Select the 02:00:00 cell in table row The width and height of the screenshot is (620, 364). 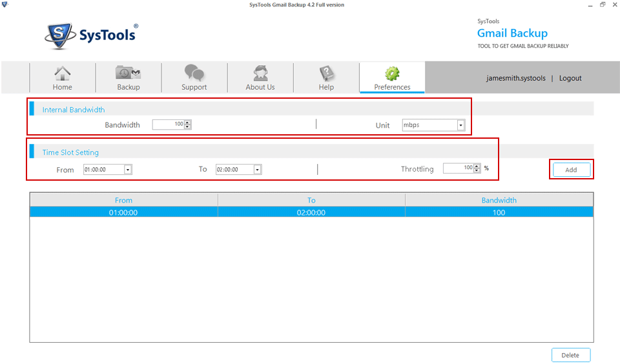click(311, 212)
